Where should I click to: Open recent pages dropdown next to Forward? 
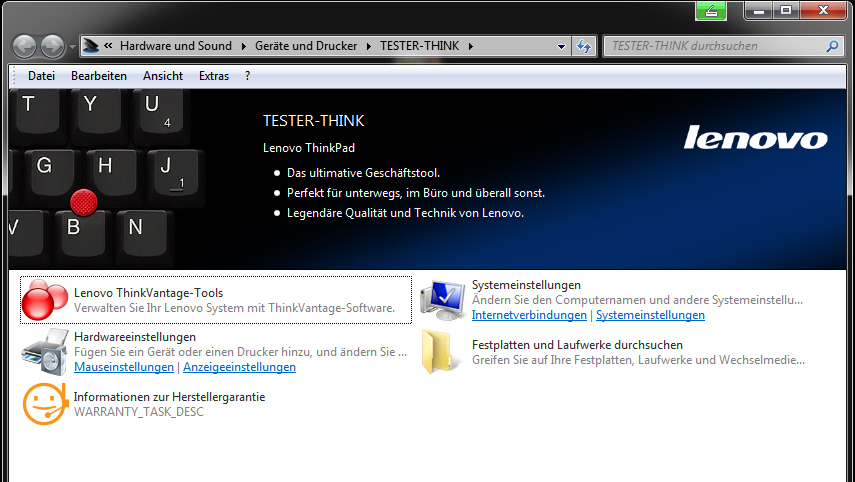(73, 47)
